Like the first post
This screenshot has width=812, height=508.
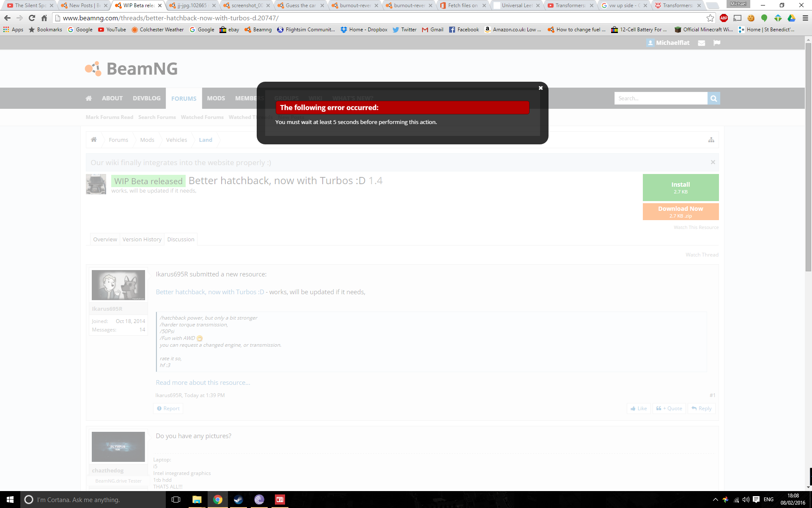pos(639,409)
